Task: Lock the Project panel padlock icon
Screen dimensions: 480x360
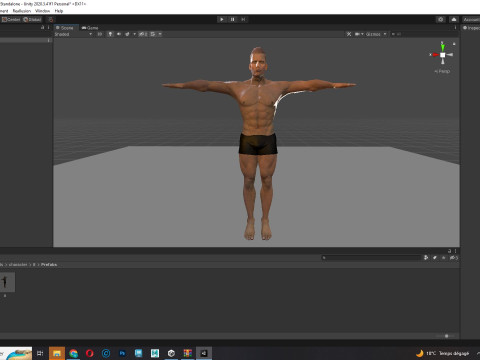Action: tap(449, 251)
